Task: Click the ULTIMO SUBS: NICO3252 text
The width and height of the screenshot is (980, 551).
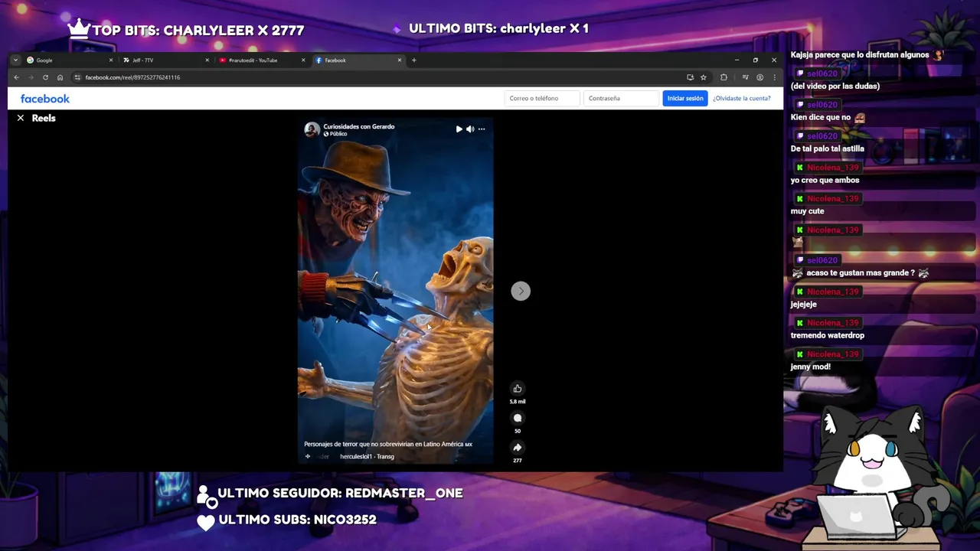Action: [297, 520]
